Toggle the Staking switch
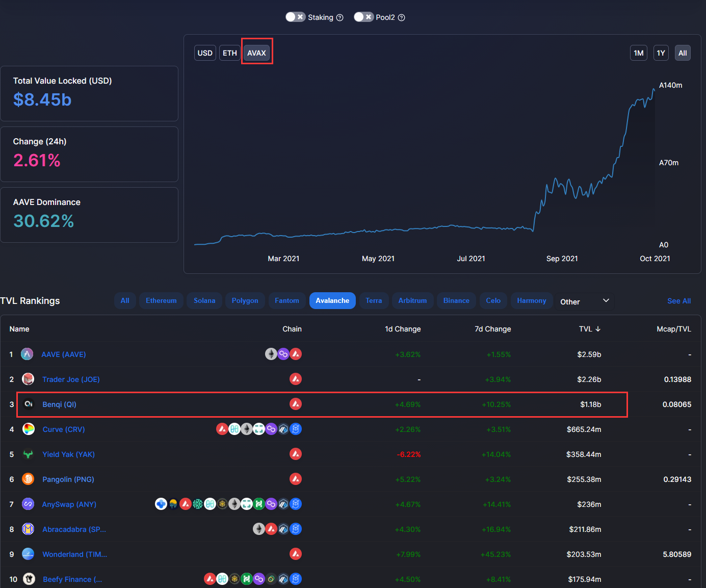Screen dimensions: 706x588 click(295, 17)
